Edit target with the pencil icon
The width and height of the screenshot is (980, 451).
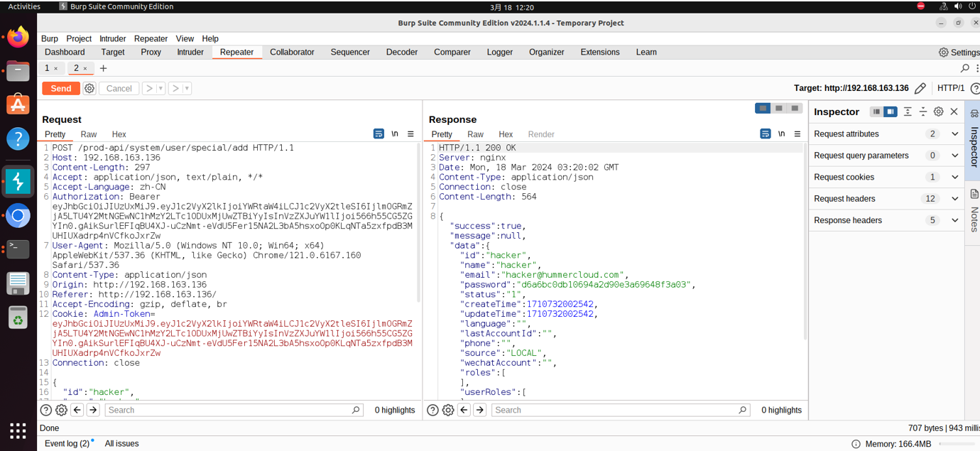(920, 88)
